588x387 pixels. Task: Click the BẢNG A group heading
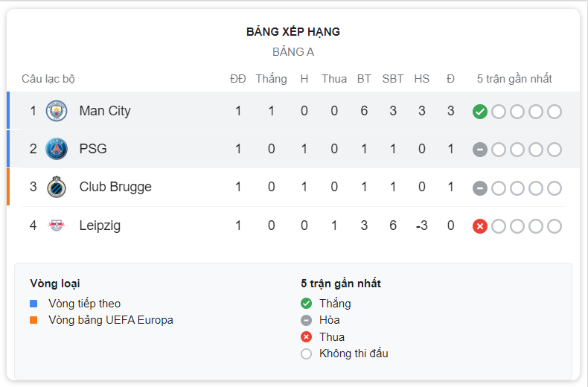293,52
